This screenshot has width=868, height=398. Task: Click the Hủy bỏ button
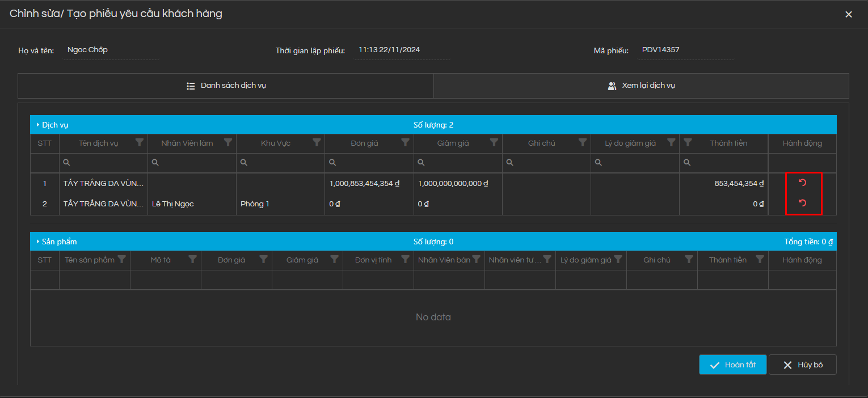pyautogui.click(x=802, y=365)
